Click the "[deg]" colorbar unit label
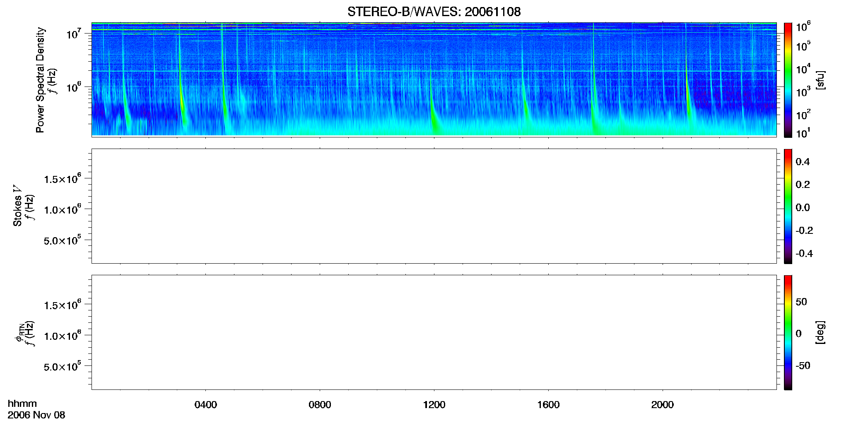The image size is (868, 447). pos(820,332)
